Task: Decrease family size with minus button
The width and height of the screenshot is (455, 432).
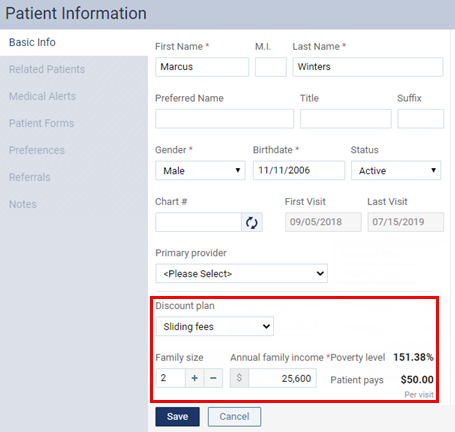Action: [x=213, y=378]
